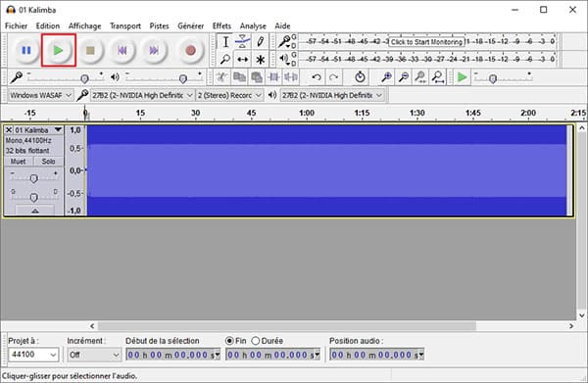Click the Skip to Start button
Screen dimensions: 588x383
coord(122,50)
